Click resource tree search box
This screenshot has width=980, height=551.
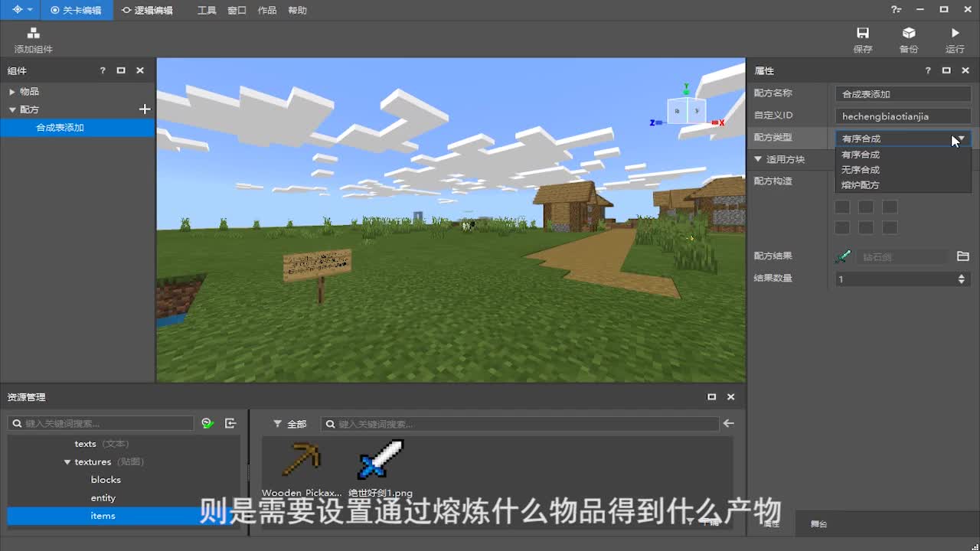click(101, 423)
